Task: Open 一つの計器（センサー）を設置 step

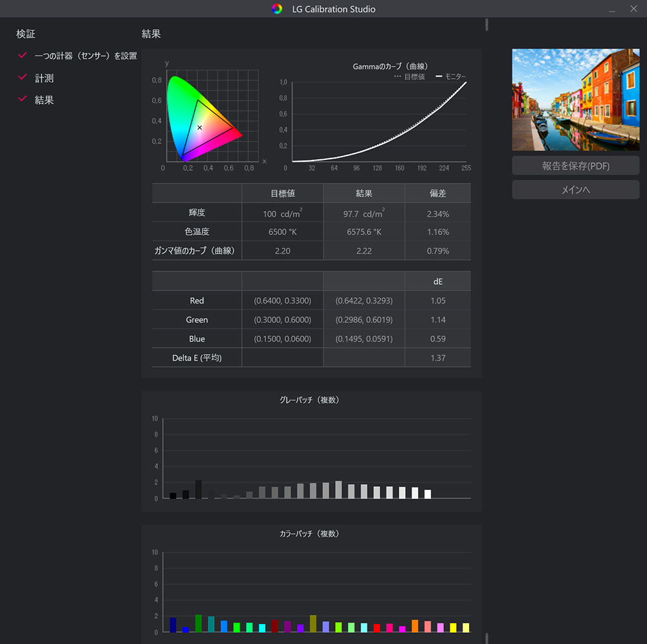Action: [85, 56]
